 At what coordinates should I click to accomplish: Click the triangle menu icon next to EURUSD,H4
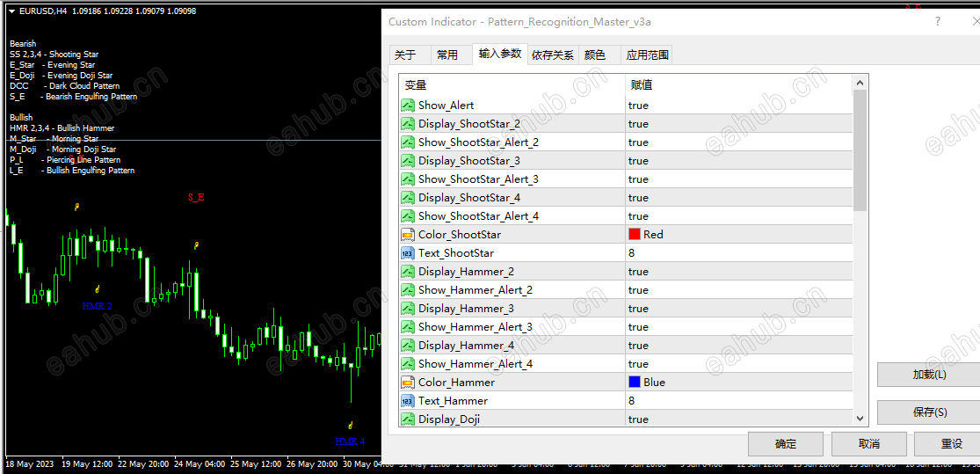pyautogui.click(x=12, y=11)
